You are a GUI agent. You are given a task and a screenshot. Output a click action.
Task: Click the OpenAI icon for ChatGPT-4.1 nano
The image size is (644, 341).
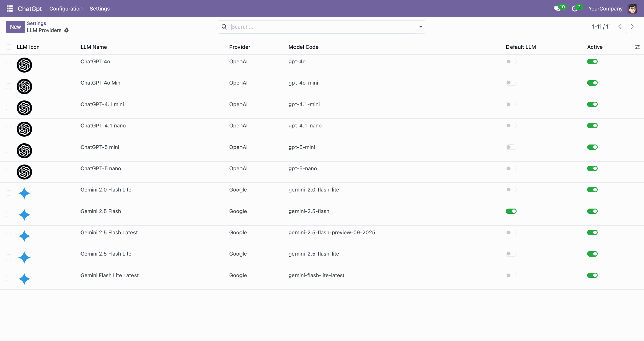click(x=24, y=129)
